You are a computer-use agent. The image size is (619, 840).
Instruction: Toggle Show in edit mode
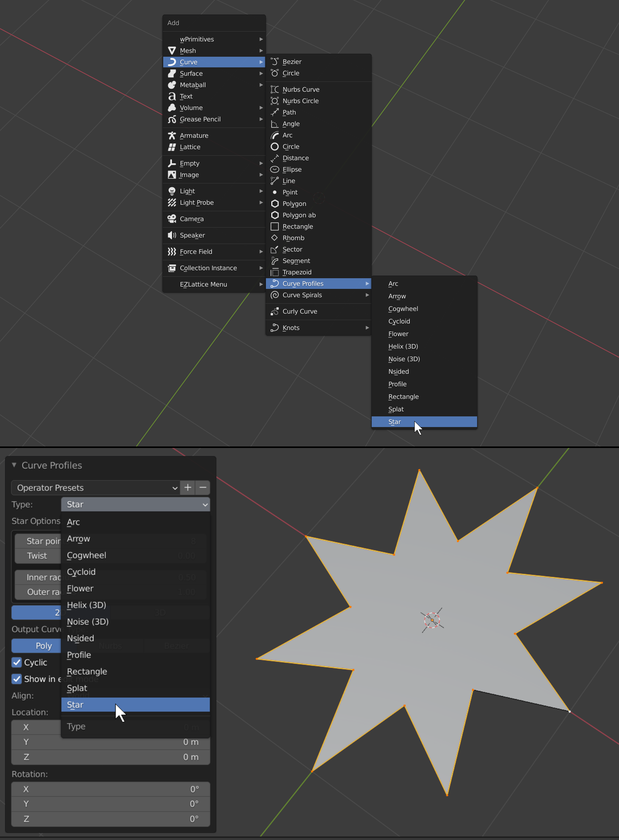point(16,679)
